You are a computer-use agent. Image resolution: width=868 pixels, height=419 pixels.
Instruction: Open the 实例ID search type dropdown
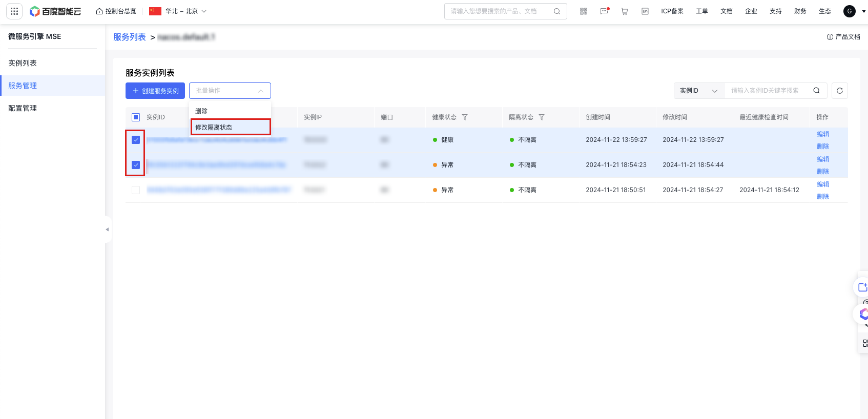[x=699, y=91]
